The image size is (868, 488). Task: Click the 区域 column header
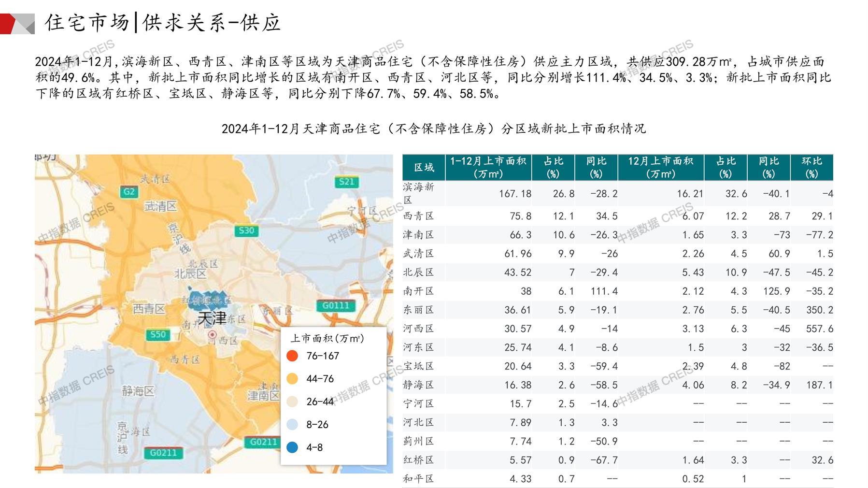click(x=424, y=168)
